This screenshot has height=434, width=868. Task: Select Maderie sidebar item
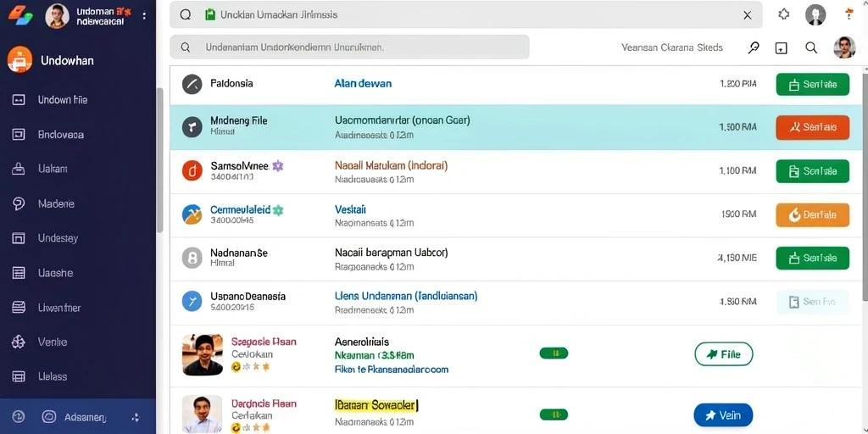coord(56,203)
